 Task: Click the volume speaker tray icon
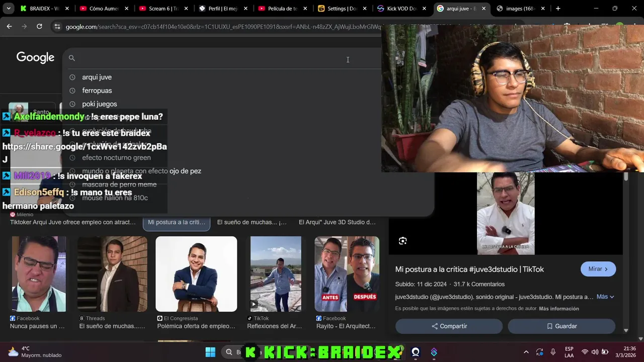[x=595, y=352]
